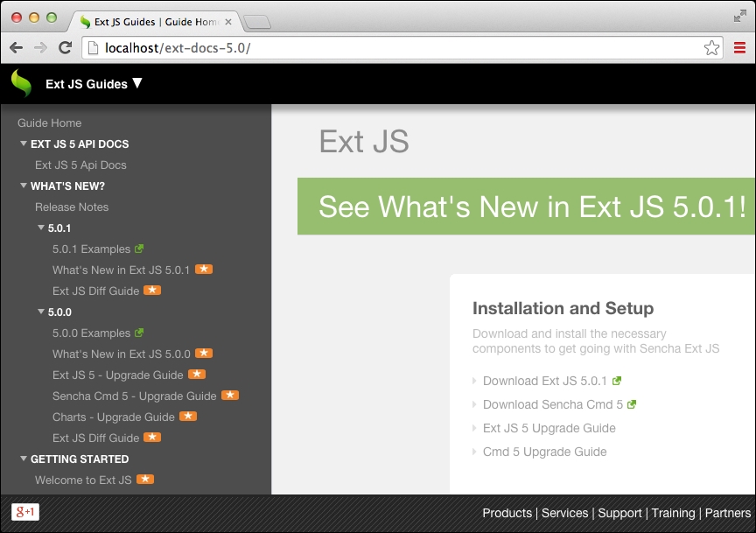Open Release Notes in sidebar
This screenshot has height=533, width=756.
coord(72,207)
